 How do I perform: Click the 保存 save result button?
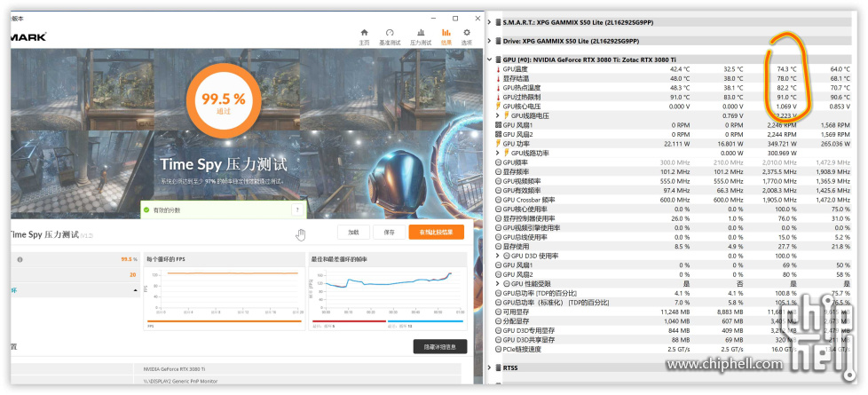click(x=389, y=233)
